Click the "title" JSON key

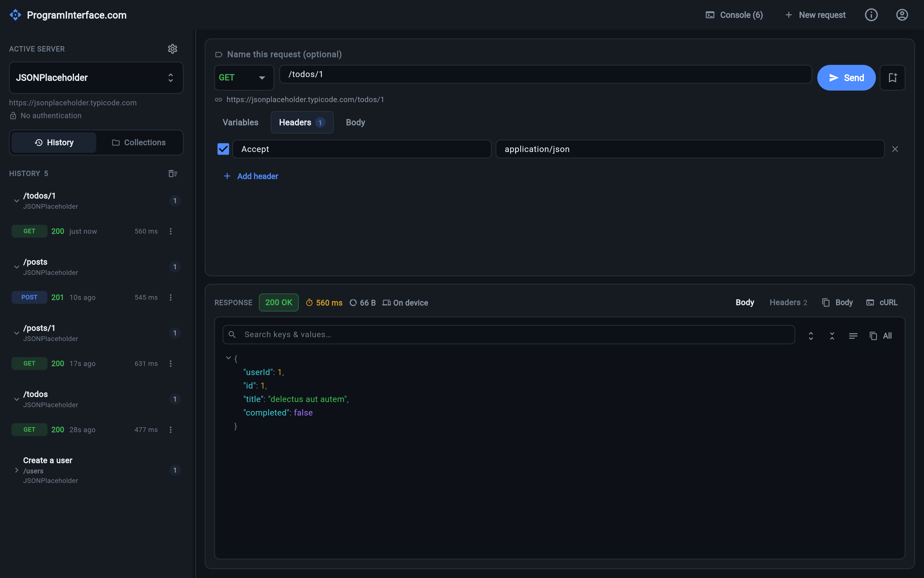click(x=253, y=399)
